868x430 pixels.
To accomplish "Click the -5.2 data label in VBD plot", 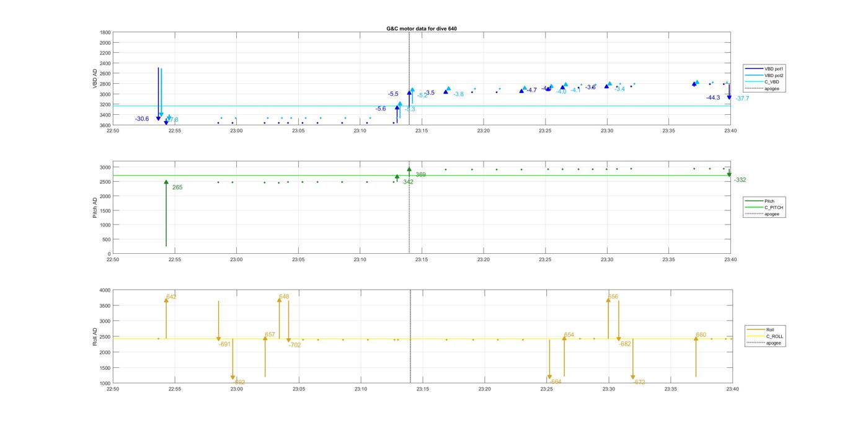I will click(x=422, y=96).
